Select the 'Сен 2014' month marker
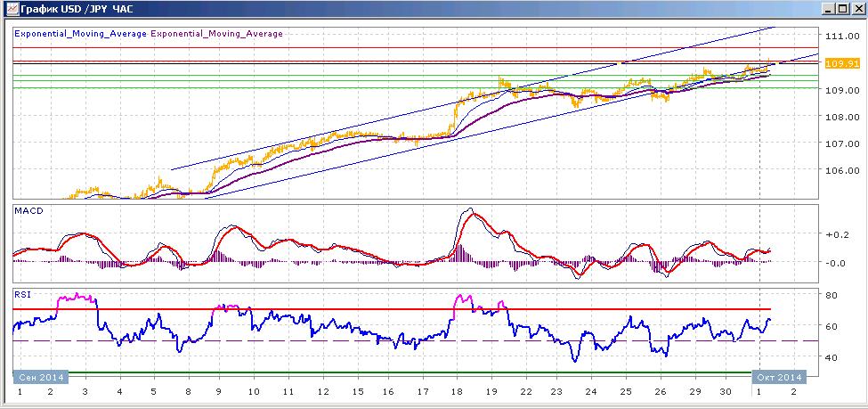 pyautogui.click(x=40, y=378)
